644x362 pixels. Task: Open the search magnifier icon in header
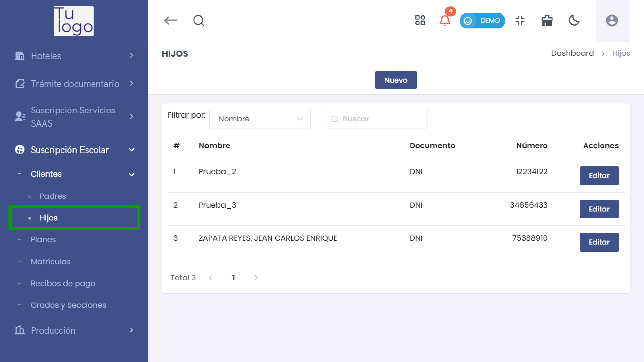pos(199,20)
